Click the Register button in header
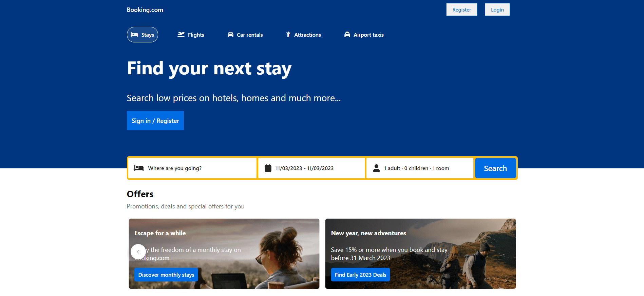Viewport: 644px width, 296px height. pyautogui.click(x=462, y=10)
